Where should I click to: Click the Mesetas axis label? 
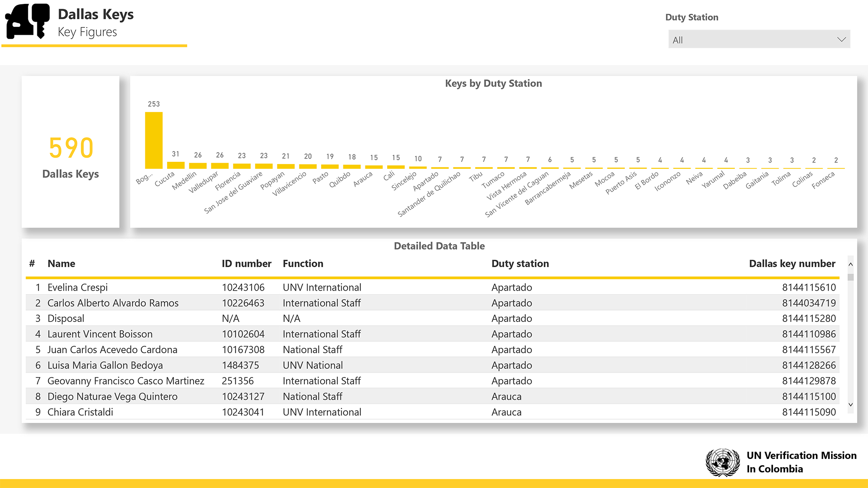pos(581,180)
